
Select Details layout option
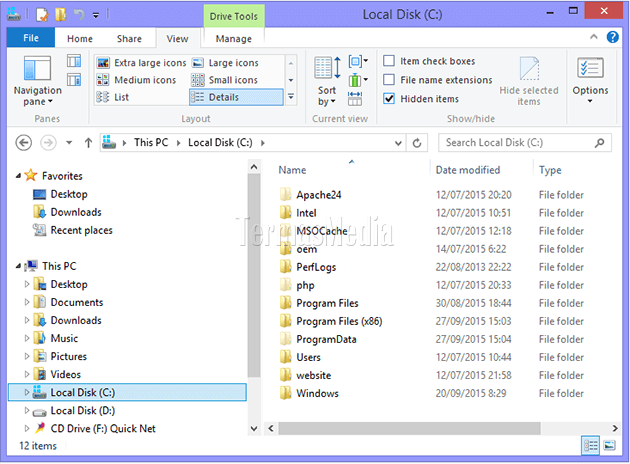point(236,97)
